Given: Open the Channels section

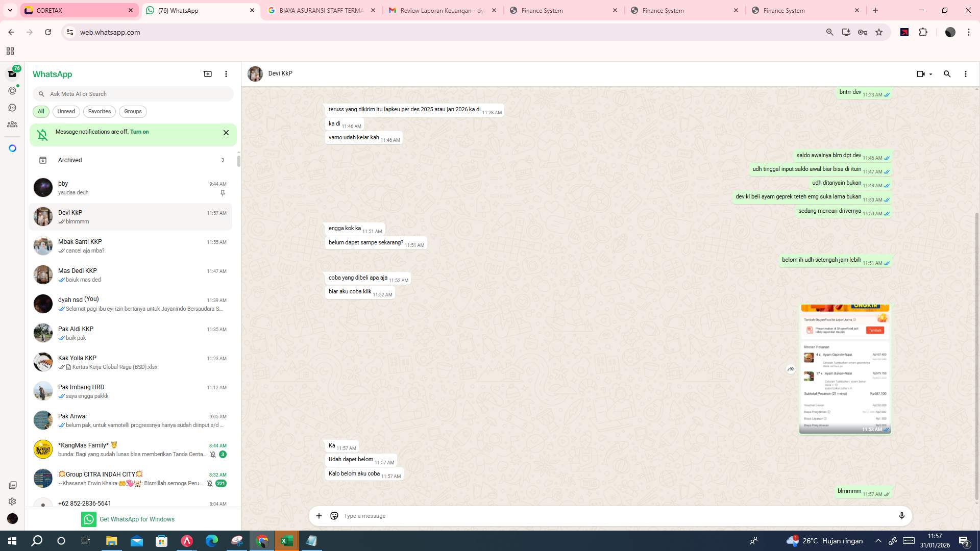Looking at the screenshot, I should [x=12, y=107].
